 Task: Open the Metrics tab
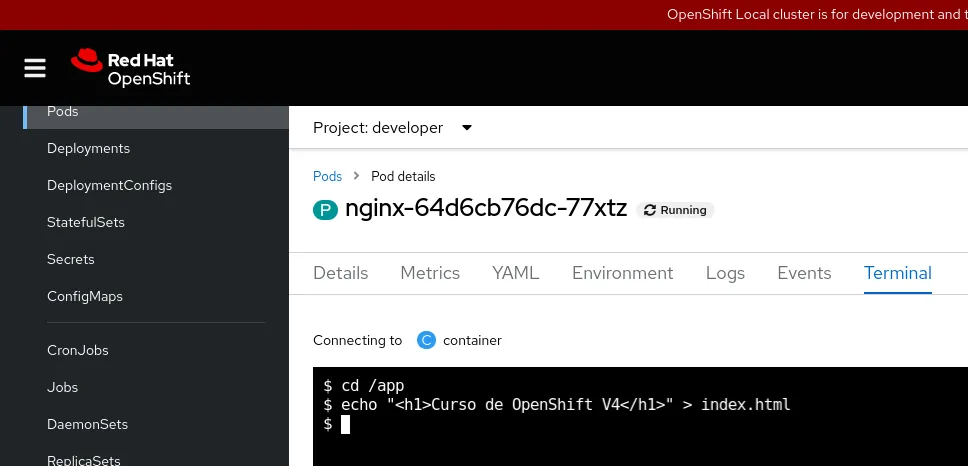click(430, 273)
